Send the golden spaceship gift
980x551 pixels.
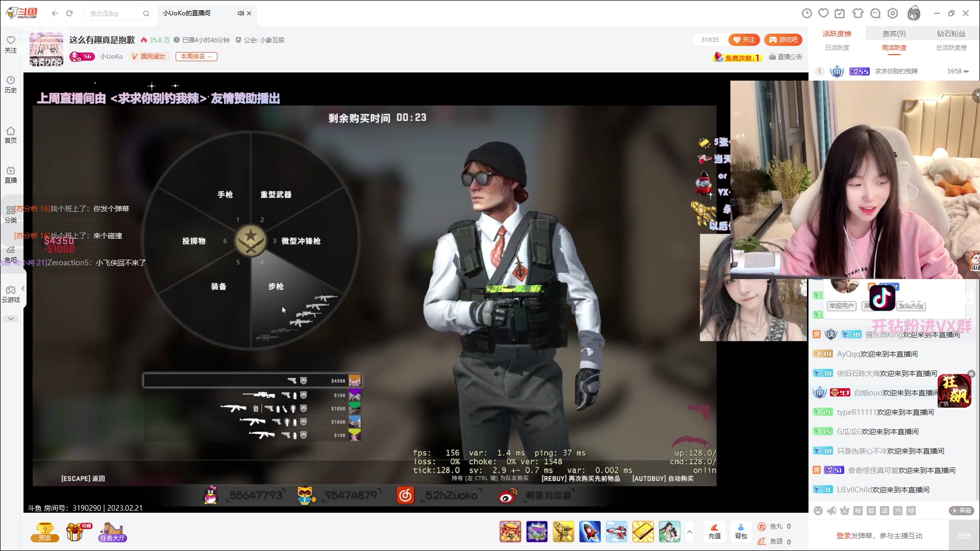click(563, 532)
